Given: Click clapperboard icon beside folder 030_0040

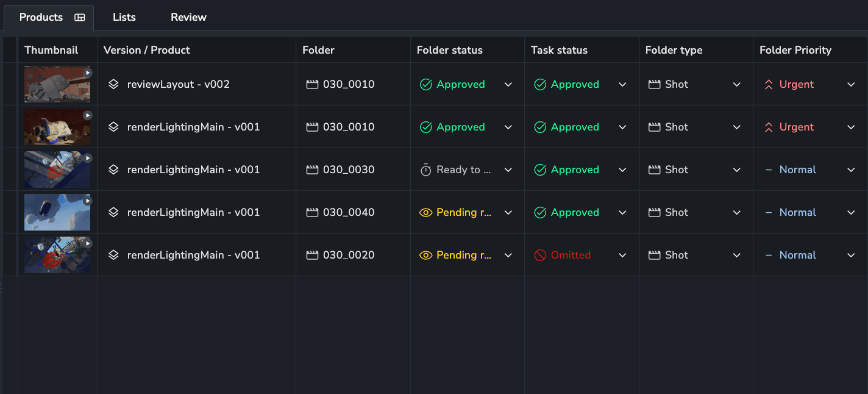Looking at the screenshot, I should [312, 212].
